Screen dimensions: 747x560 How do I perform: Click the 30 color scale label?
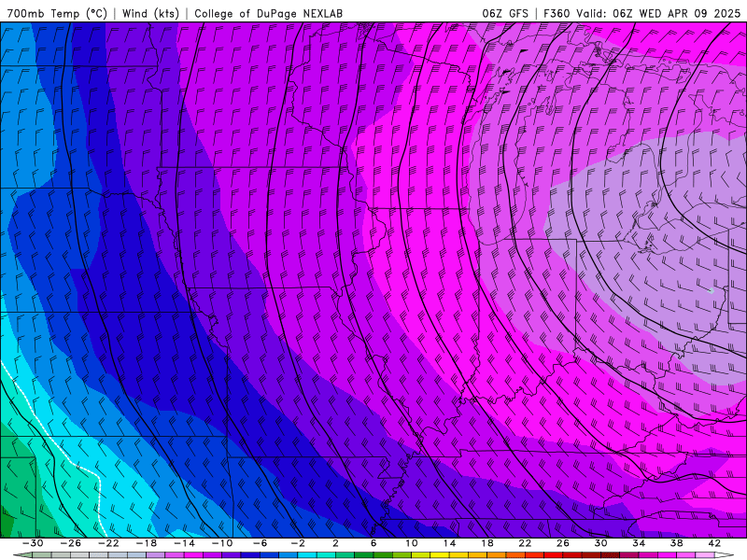600,543
